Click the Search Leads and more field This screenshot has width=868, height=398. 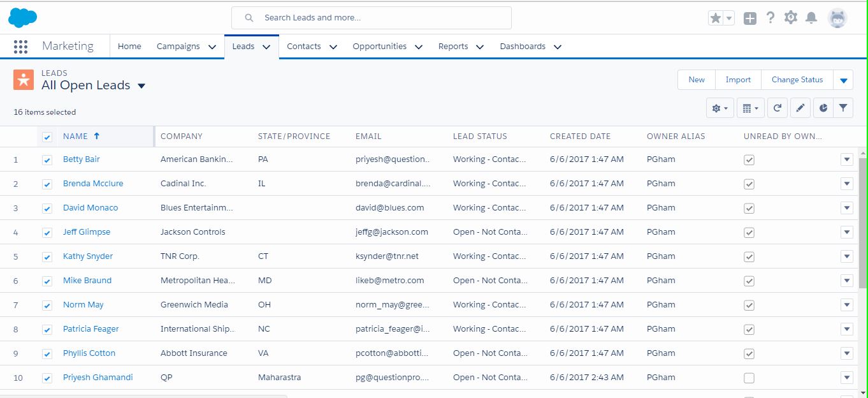point(372,18)
